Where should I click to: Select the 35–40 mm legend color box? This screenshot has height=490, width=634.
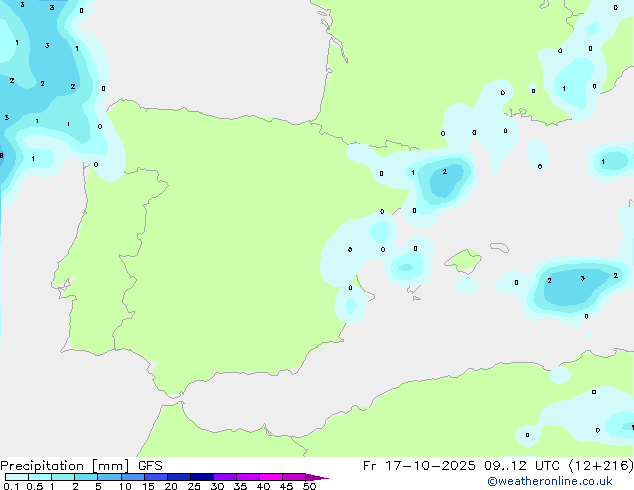248,477
